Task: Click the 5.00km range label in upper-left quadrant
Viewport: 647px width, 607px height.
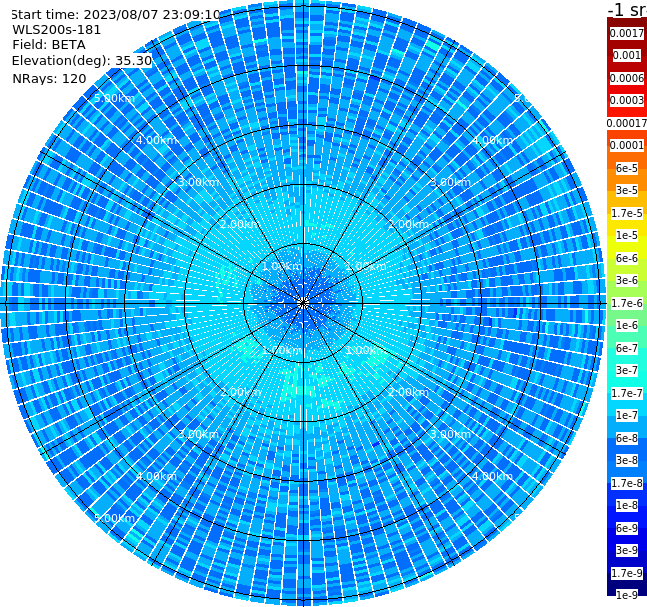Action: 114,99
